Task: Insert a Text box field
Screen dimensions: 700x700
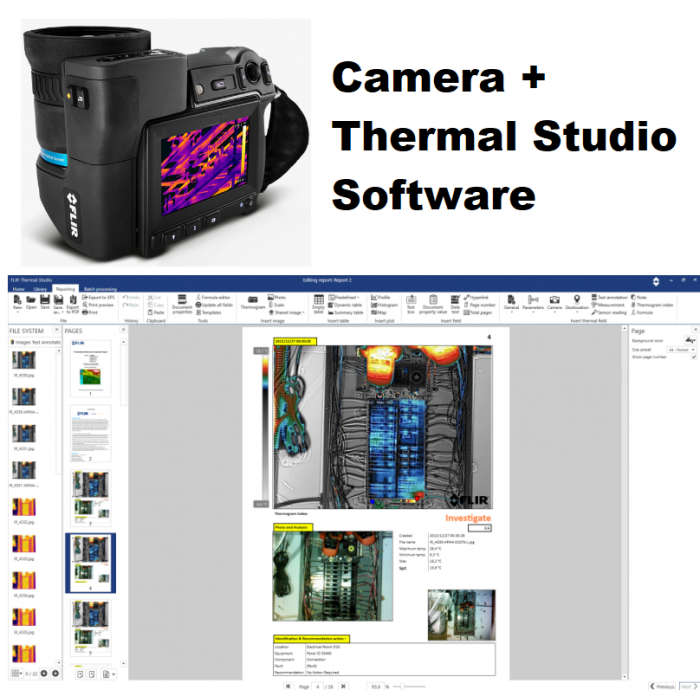Action: click(x=411, y=304)
